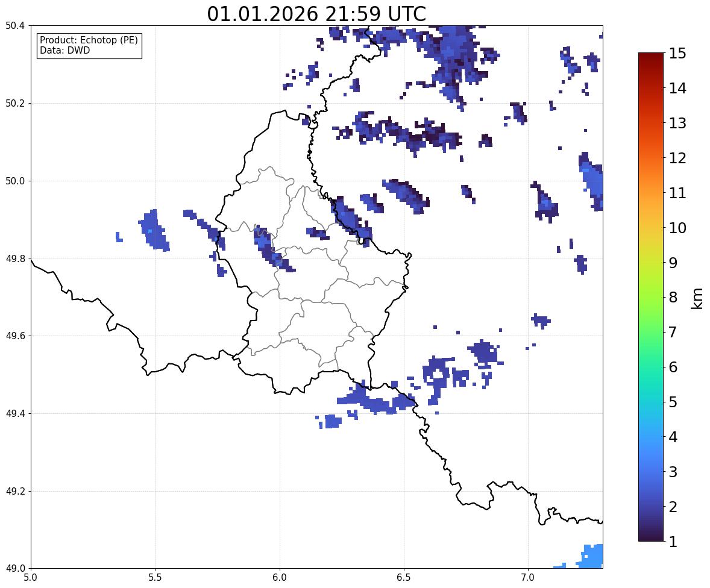Screen dimensions: 710x588
Task: Click the colorbar tick label 14
Action: (677, 89)
